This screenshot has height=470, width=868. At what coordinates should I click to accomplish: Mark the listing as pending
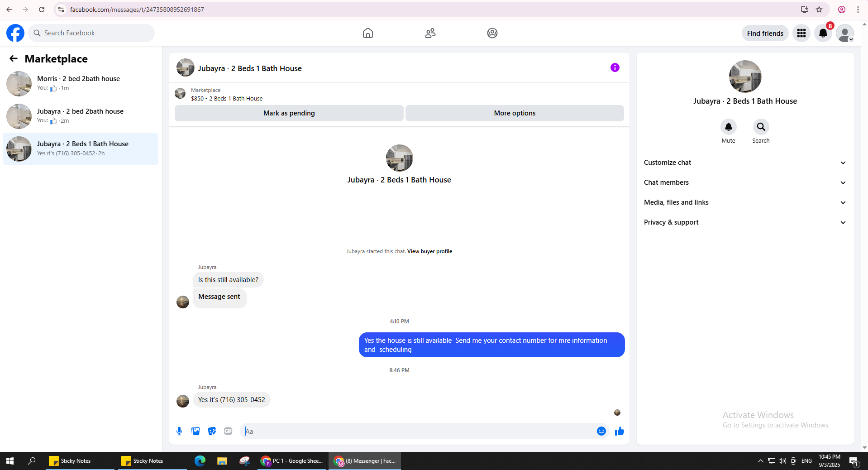(x=289, y=113)
